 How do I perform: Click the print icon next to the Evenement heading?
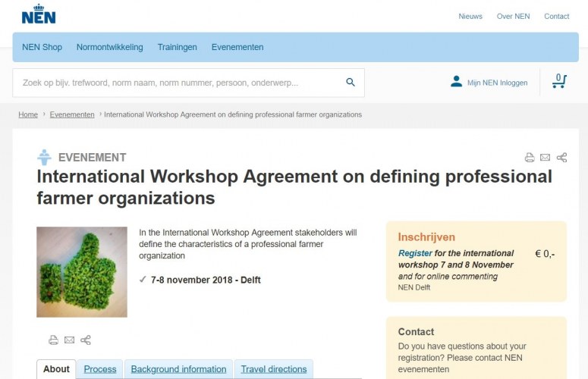530,158
